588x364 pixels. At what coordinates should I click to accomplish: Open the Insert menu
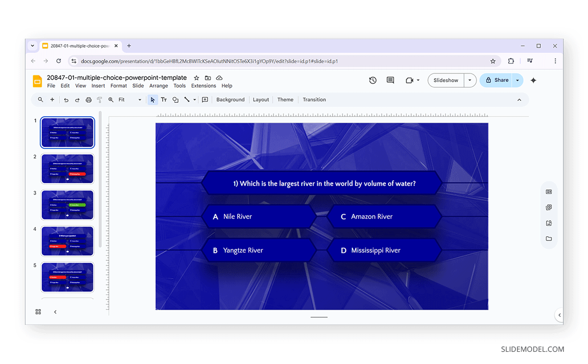[x=98, y=86]
